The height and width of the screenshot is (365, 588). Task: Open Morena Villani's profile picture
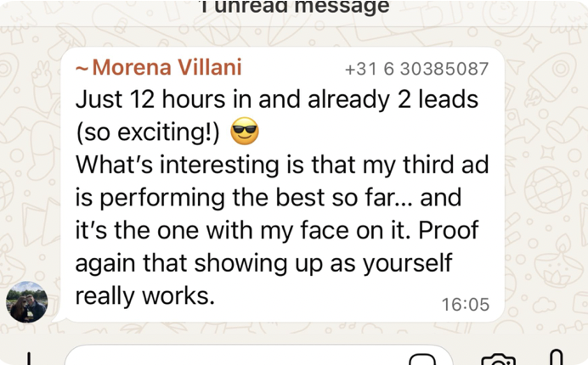pyautogui.click(x=26, y=301)
